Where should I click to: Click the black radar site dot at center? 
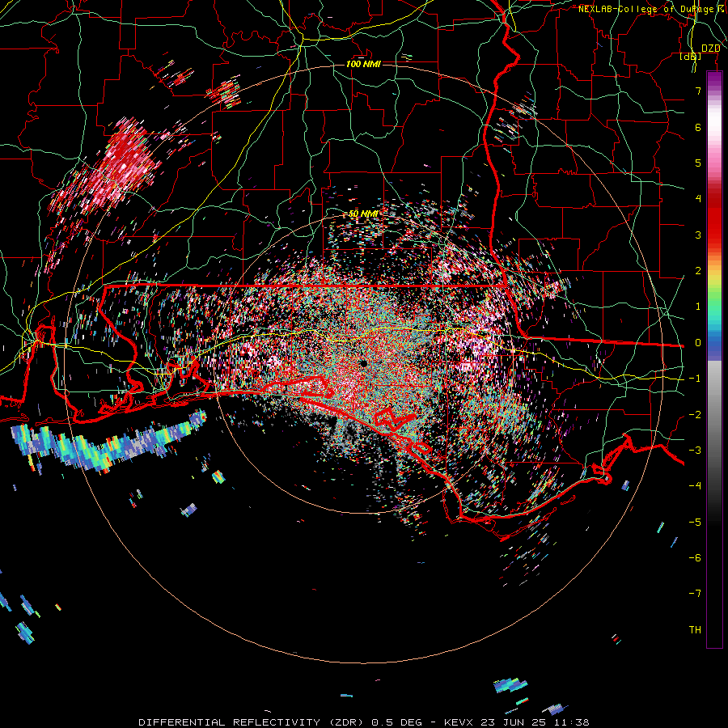(362, 362)
